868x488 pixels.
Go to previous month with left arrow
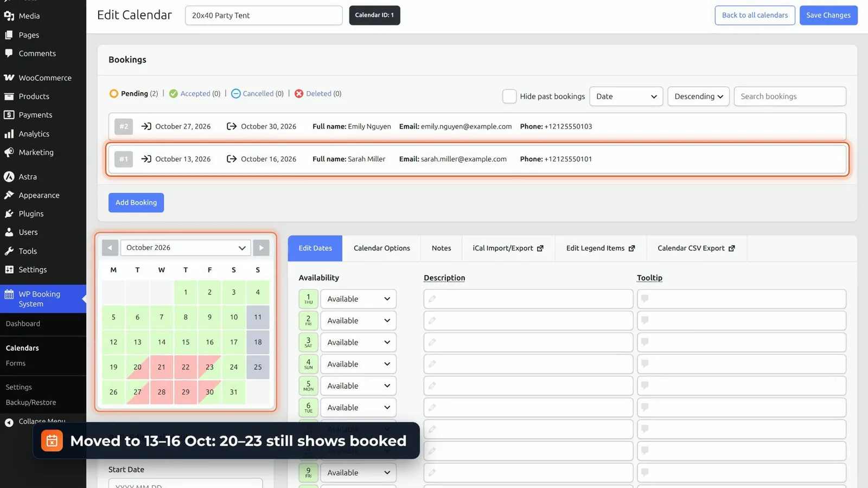tap(110, 248)
